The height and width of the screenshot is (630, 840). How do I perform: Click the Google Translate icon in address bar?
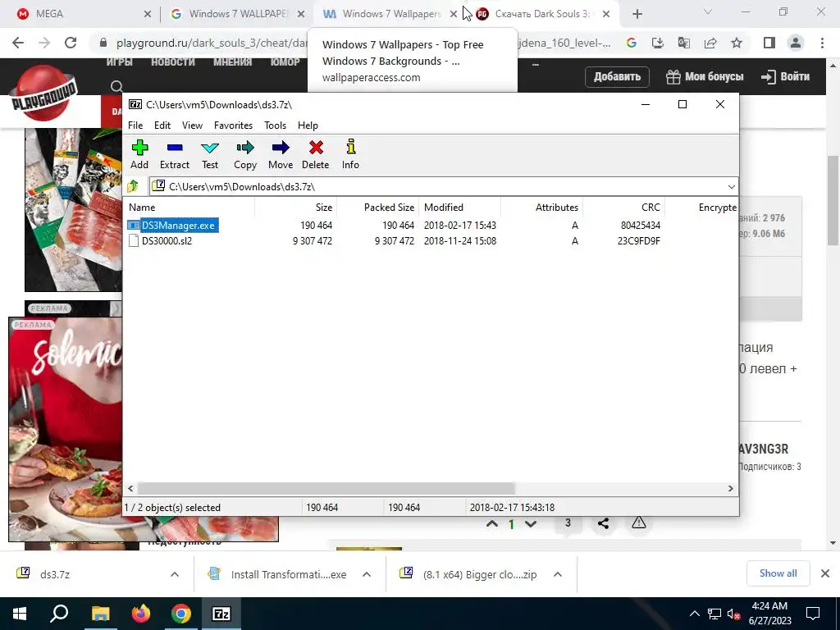pyautogui.click(x=684, y=43)
